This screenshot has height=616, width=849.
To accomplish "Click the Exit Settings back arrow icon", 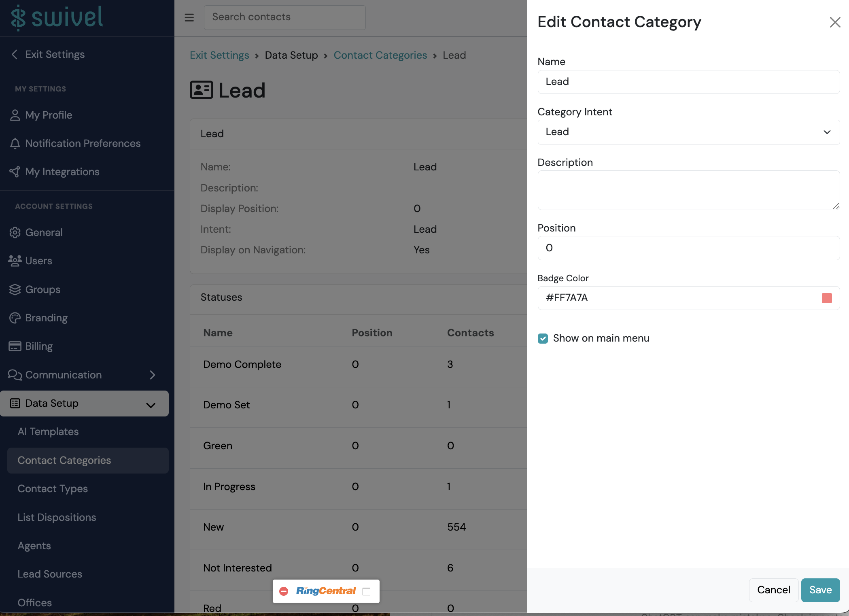I will point(15,54).
